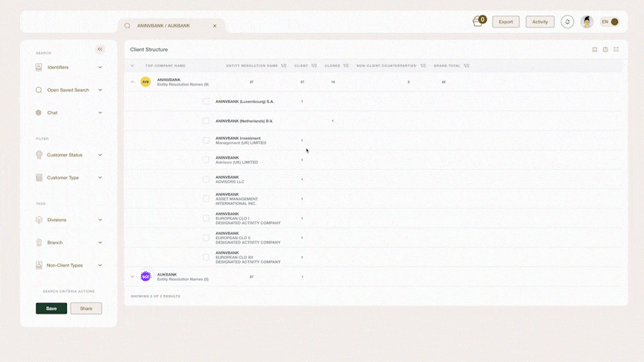The image size is (644, 362).
Task: Click the Top Company Name column header
Action: 165,66
